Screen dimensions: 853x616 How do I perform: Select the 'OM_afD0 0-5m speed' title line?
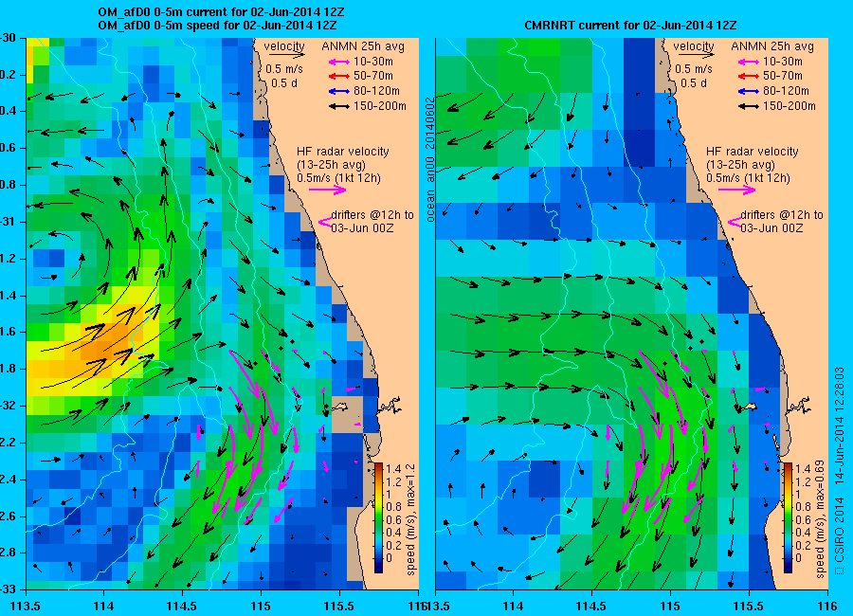point(217,25)
